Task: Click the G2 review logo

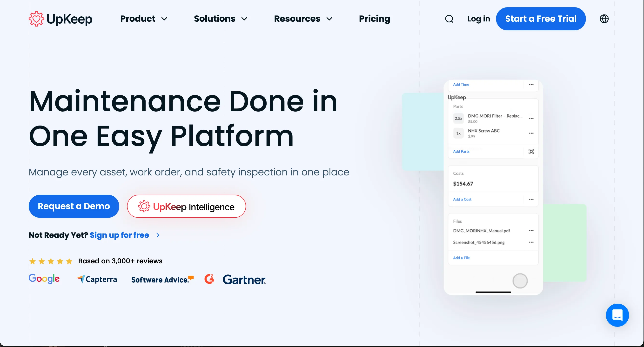Action: (209, 279)
